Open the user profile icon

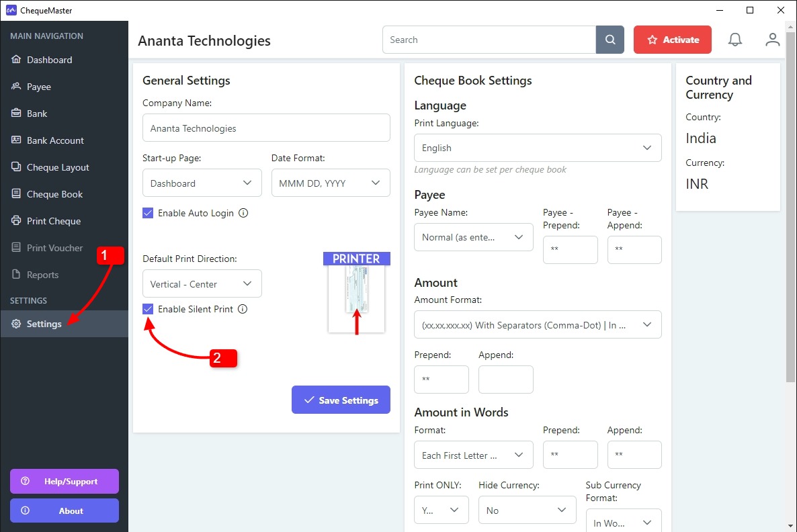[x=772, y=40]
